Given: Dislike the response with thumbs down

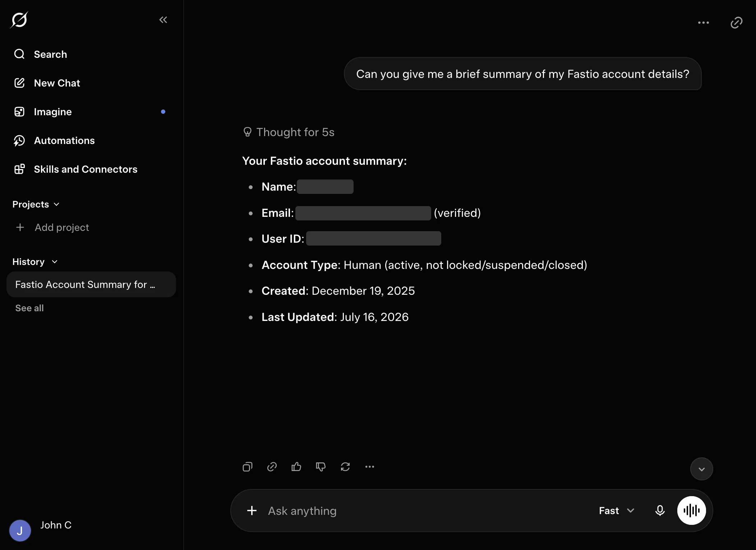Looking at the screenshot, I should (321, 467).
